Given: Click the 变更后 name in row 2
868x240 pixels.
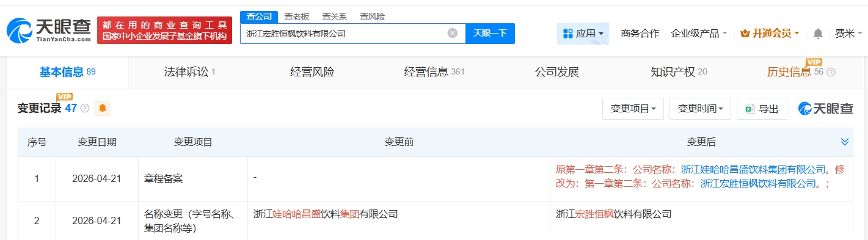Looking at the screenshot, I should pyautogui.click(x=613, y=214).
